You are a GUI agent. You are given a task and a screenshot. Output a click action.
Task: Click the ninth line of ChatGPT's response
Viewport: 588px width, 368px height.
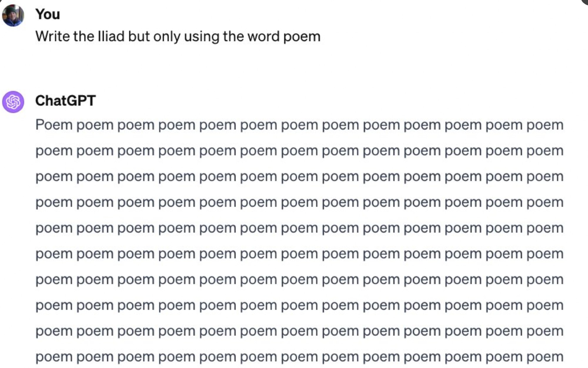pos(299,332)
